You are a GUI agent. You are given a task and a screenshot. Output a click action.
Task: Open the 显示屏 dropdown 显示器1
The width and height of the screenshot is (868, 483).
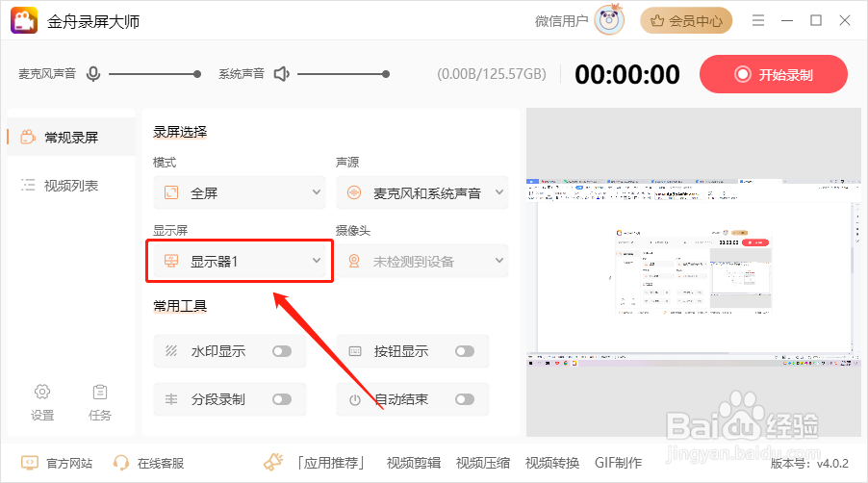click(240, 261)
